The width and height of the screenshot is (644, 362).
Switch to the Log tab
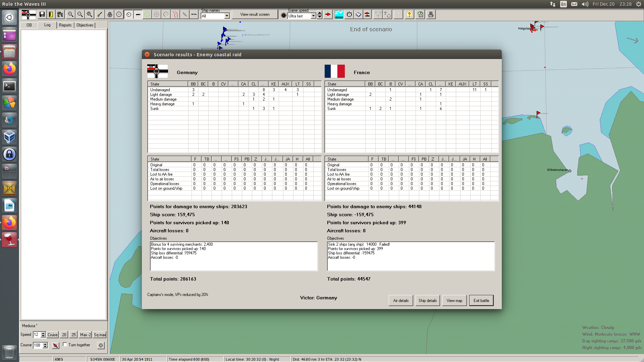[x=47, y=25]
